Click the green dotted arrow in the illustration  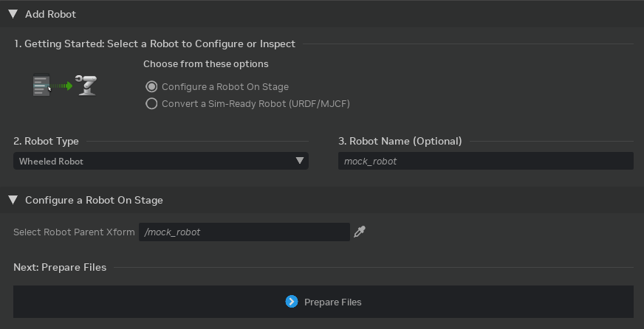pyautogui.click(x=64, y=86)
